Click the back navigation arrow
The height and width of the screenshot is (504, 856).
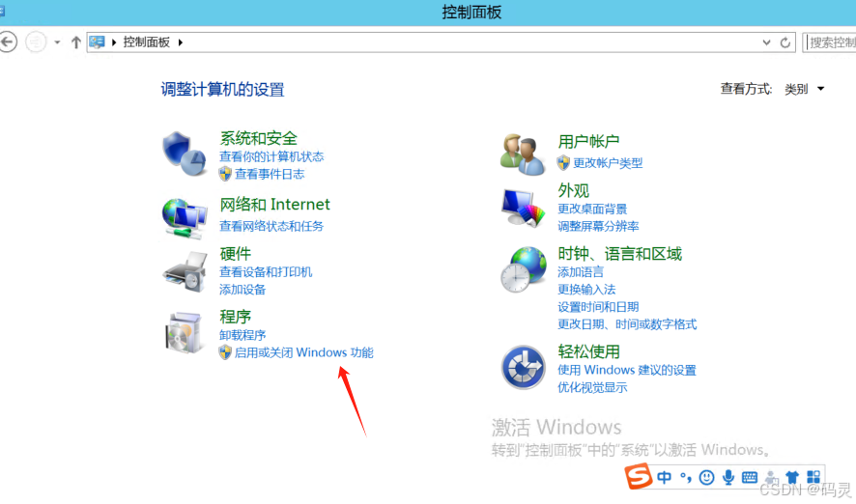pos(8,42)
